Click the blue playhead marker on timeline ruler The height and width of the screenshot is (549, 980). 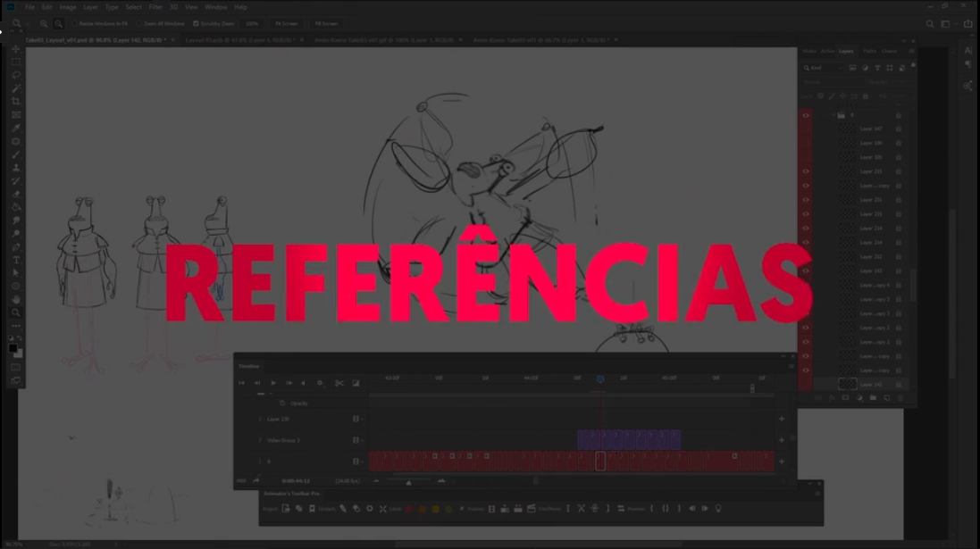pyautogui.click(x=600, y=378)
